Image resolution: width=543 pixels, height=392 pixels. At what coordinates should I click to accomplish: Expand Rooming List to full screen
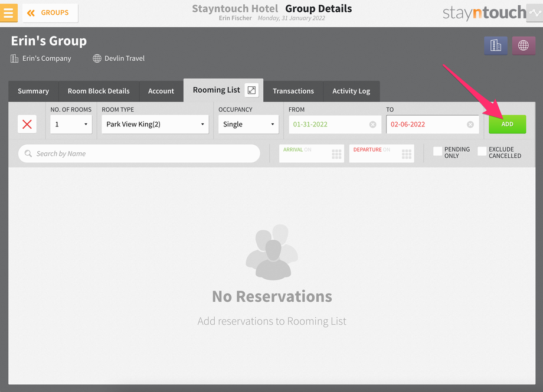point(252,90)
